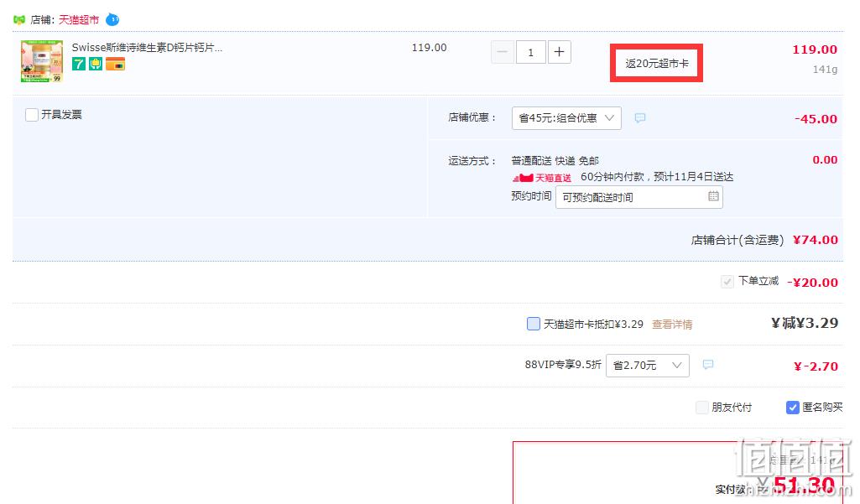
Task: Click the 88VIP专享9.5折 label
Action: [x=563, y=364]
